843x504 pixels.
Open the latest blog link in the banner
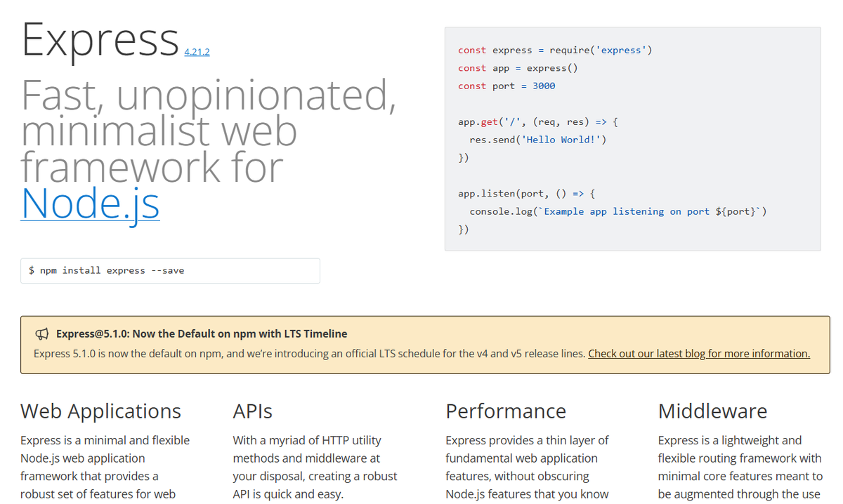(698, 354)
